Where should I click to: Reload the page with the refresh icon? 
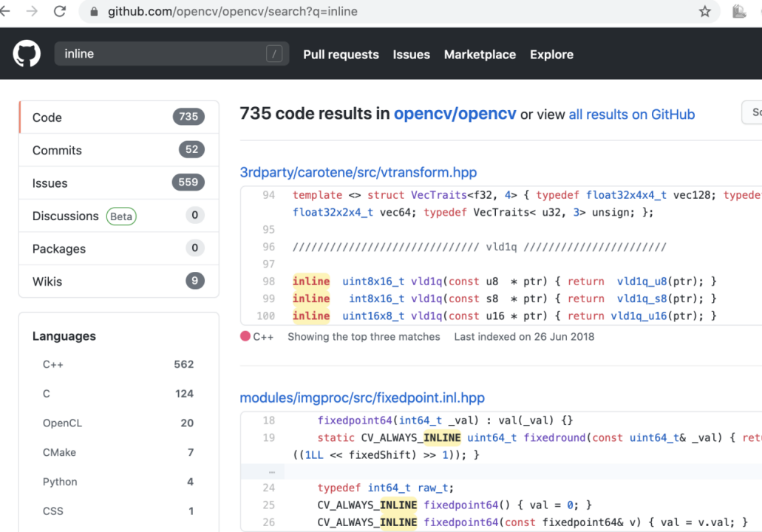60,11
